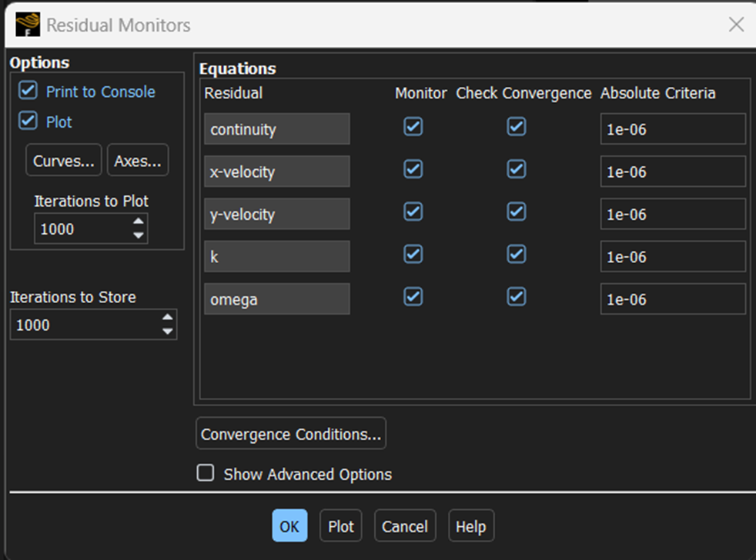Disable Check Convergence for k equation

tap(517, 255)
